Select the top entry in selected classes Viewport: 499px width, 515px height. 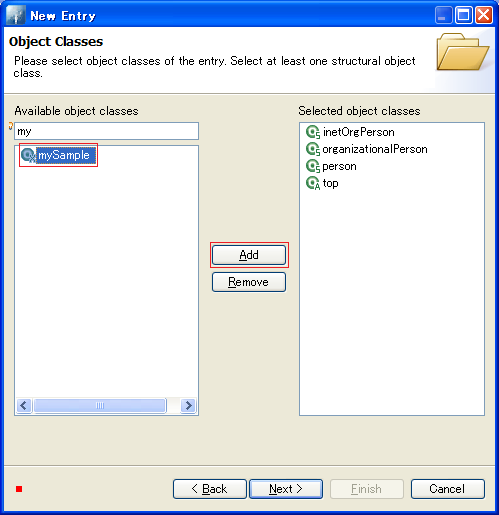tap(330, 183)
